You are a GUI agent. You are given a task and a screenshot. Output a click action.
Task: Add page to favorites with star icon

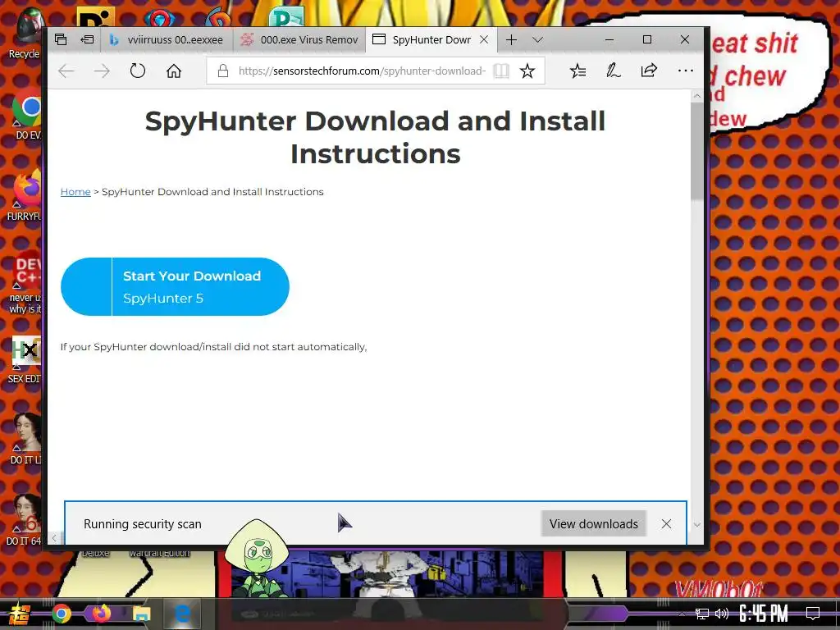[x=527, y=71]
